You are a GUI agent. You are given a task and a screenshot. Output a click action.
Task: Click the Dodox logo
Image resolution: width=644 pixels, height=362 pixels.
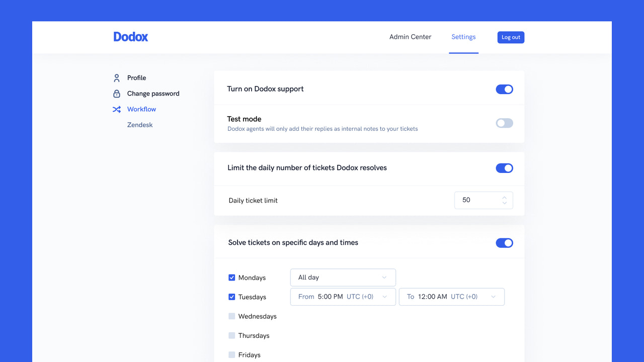(130, 36)
